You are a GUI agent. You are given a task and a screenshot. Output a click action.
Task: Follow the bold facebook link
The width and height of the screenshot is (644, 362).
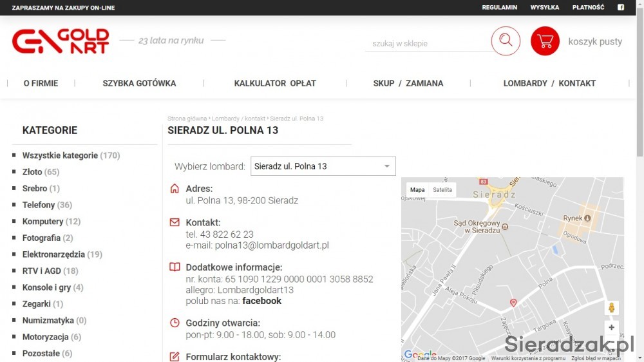coord(261,301)
